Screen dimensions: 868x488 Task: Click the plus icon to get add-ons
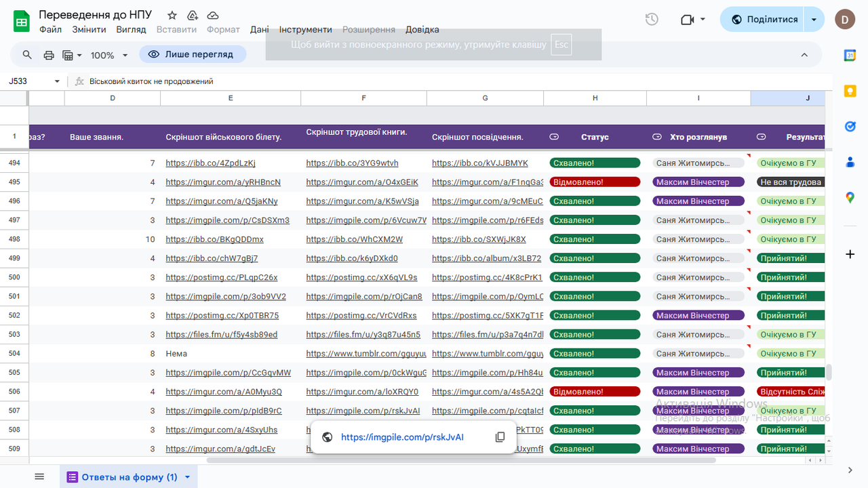[x=850, y=254]
